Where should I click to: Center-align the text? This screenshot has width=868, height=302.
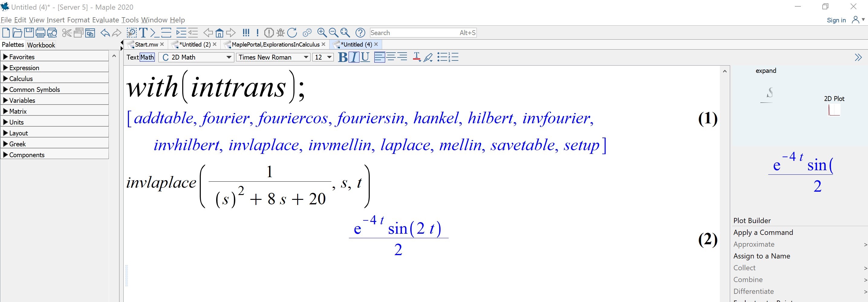[391, 57]
